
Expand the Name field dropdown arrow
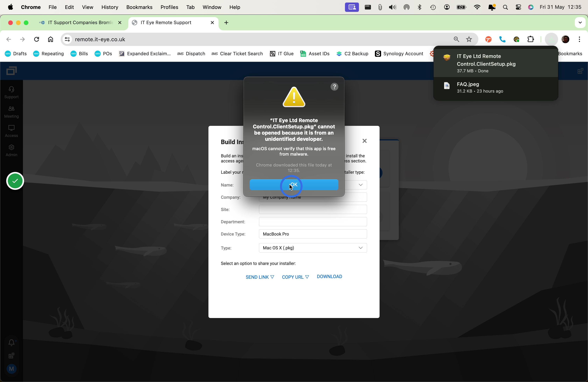(x=360, y=185)
